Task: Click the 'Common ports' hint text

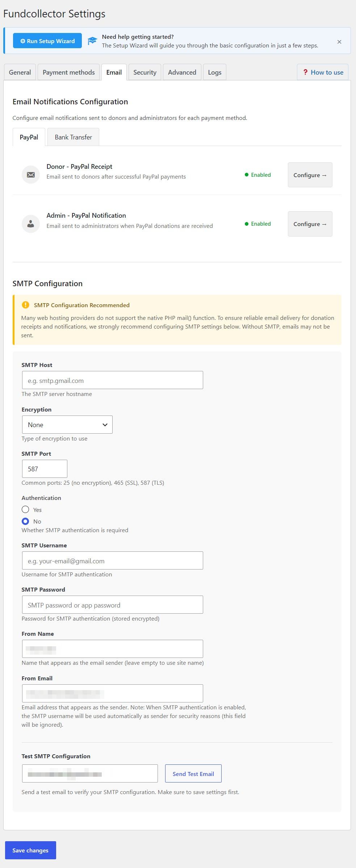Action: (x=93, y=483)
